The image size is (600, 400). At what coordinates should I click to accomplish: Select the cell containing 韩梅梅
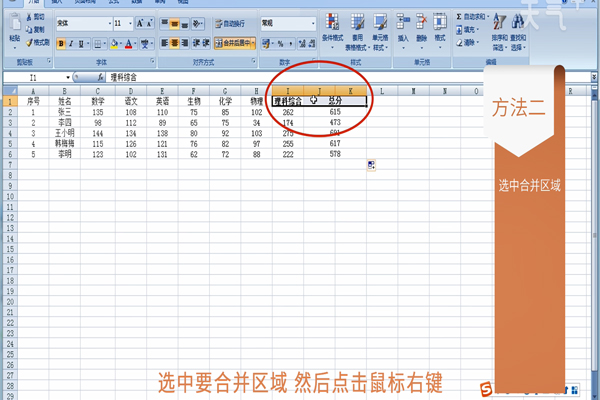pos(64,144)
